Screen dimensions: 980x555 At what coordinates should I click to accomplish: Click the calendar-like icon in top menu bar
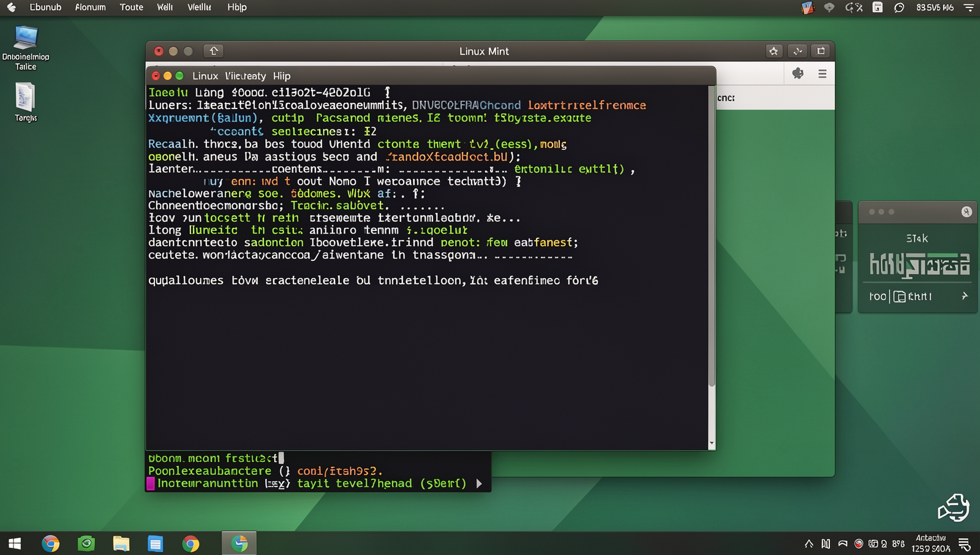tap(877, 7)
